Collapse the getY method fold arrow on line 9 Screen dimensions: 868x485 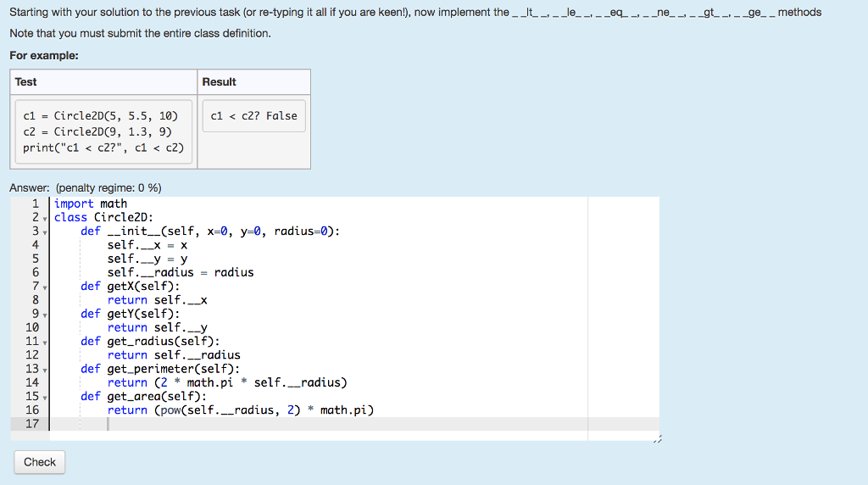45,315
